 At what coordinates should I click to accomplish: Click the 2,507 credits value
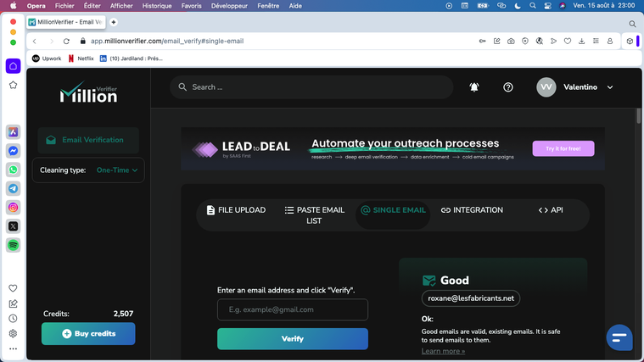click(123, 314)
